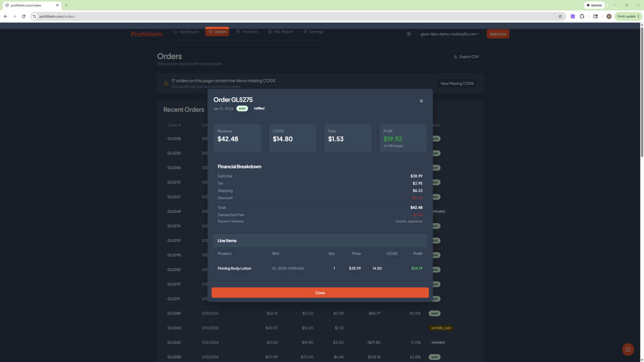The width and height of the screenshot is (644, 362).
Task: Bookmark page with the star icon
Action: click(560, 16)
